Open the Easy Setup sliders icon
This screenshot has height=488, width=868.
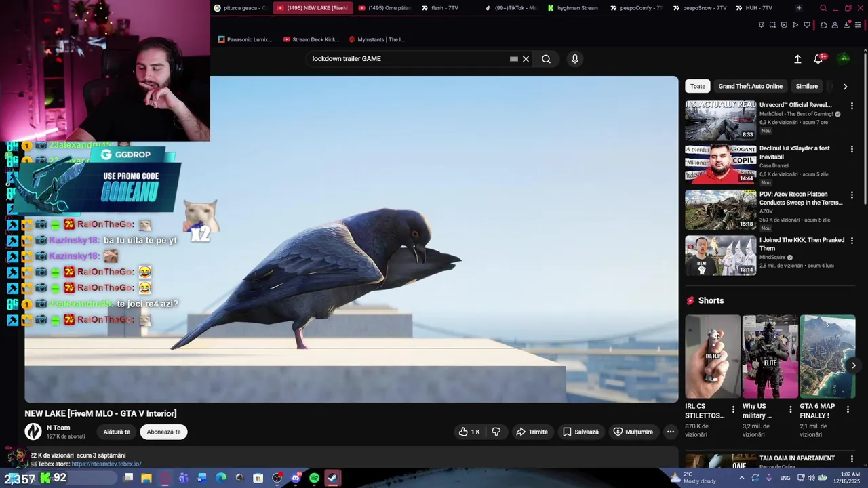(x=858, y=25)
